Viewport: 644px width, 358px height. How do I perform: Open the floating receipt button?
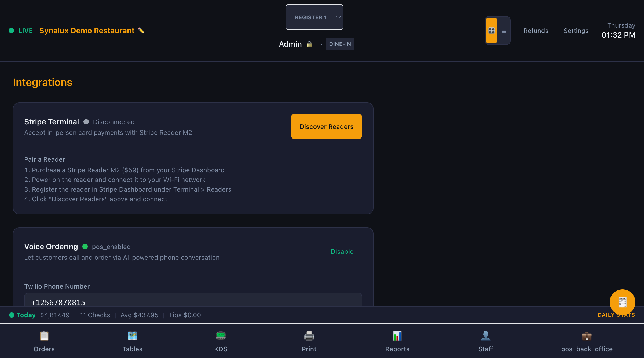coord(622,302)
